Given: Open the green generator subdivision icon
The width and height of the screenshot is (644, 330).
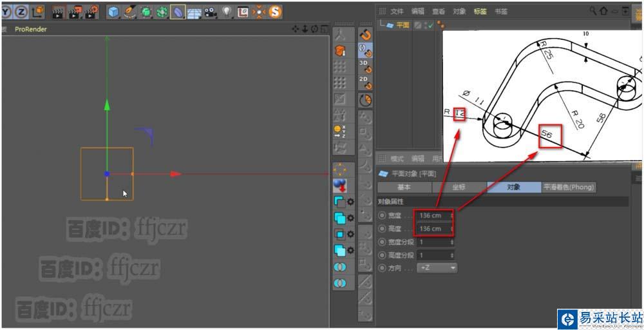Looking at the screenshot, I should [x=146, y=12].
